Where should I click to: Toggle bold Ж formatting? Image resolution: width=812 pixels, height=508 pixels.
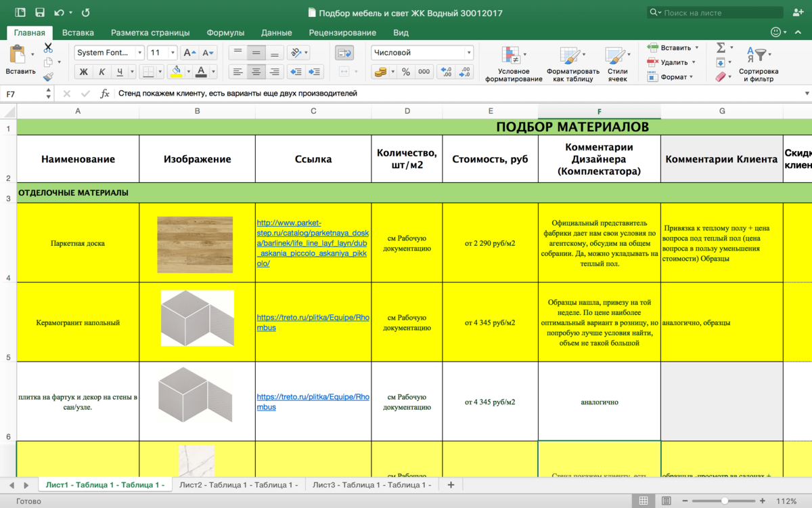tap(83, 72)
